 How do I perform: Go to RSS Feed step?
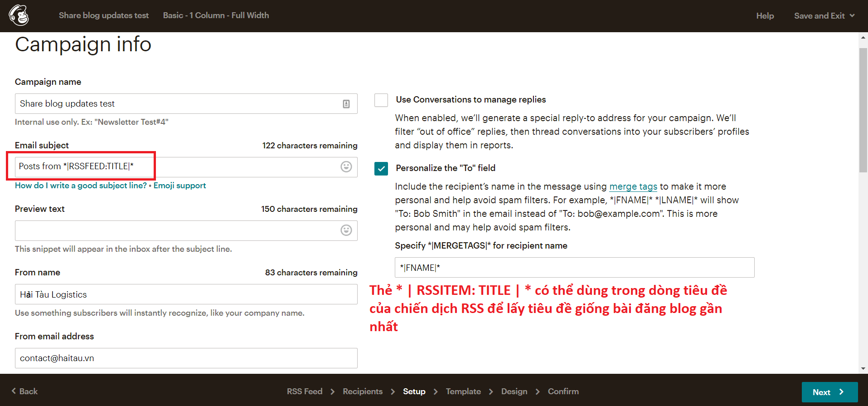[304, 391]
